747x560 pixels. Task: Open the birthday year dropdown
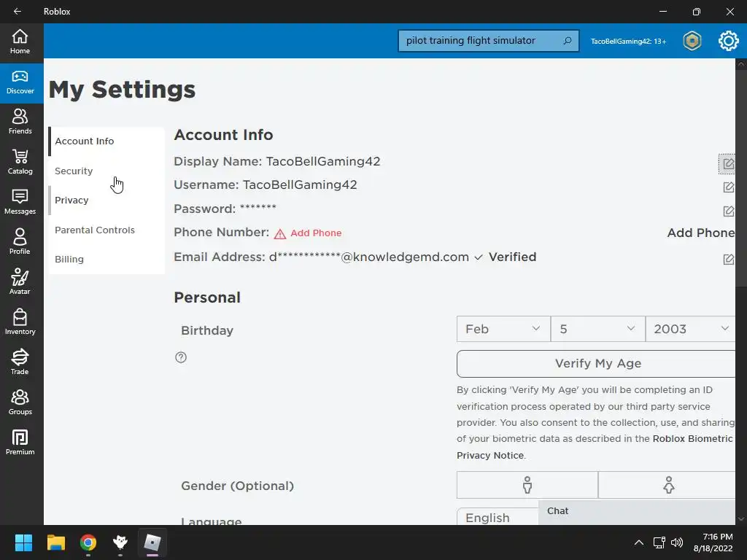tap(690, 329)
